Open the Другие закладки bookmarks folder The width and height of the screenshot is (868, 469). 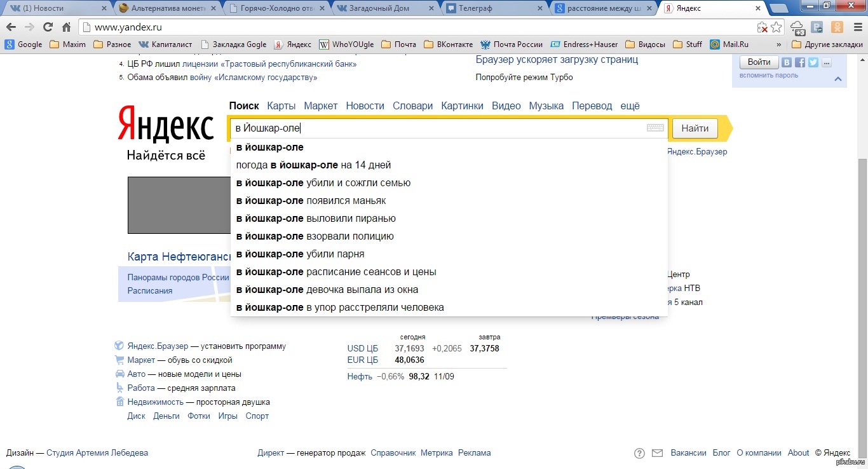tap(827, 44)
